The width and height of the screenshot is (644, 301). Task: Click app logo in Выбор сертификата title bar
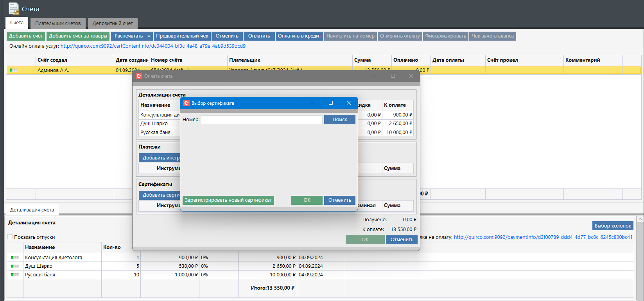187,103
